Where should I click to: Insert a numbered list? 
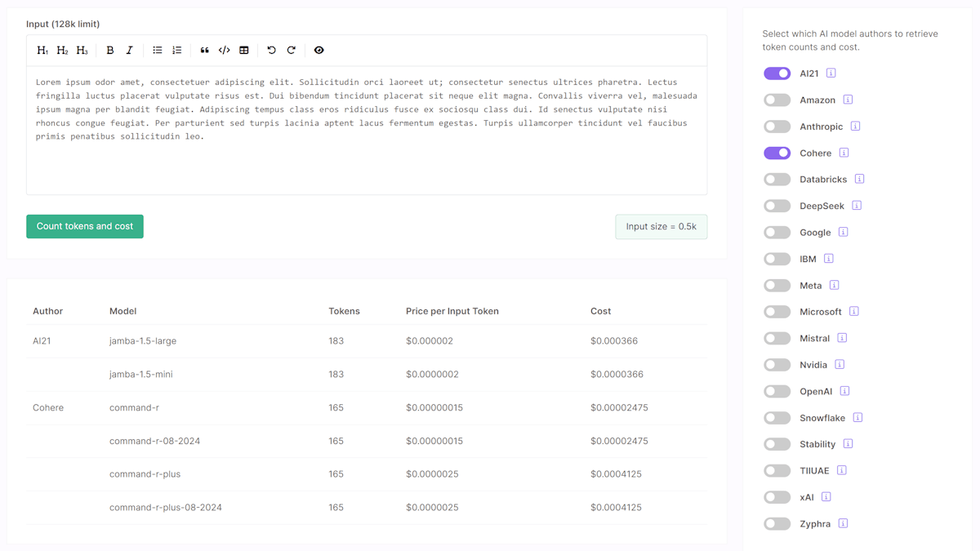click(x=176, y=51)
